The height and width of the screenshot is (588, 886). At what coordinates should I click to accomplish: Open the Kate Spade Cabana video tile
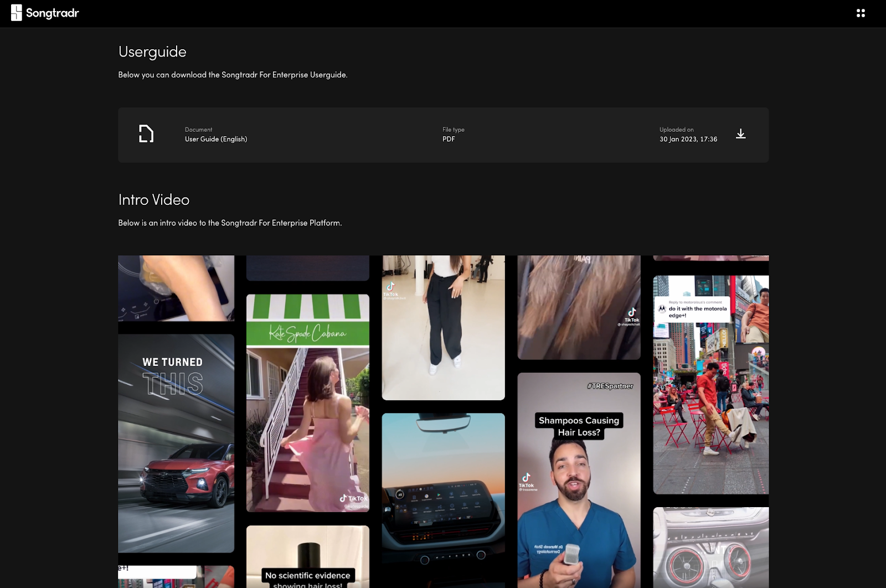(x=307, y=403)
